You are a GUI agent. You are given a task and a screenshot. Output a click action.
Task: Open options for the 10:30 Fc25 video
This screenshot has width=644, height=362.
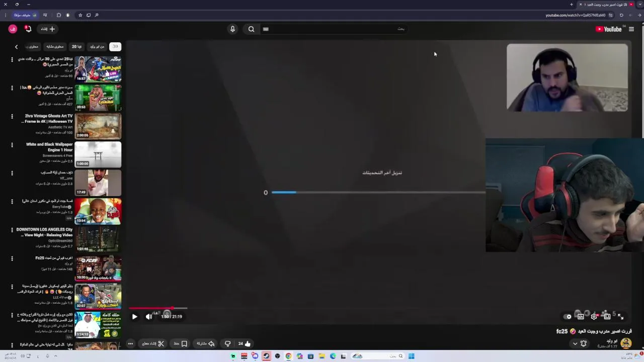[x=12, y=258]
